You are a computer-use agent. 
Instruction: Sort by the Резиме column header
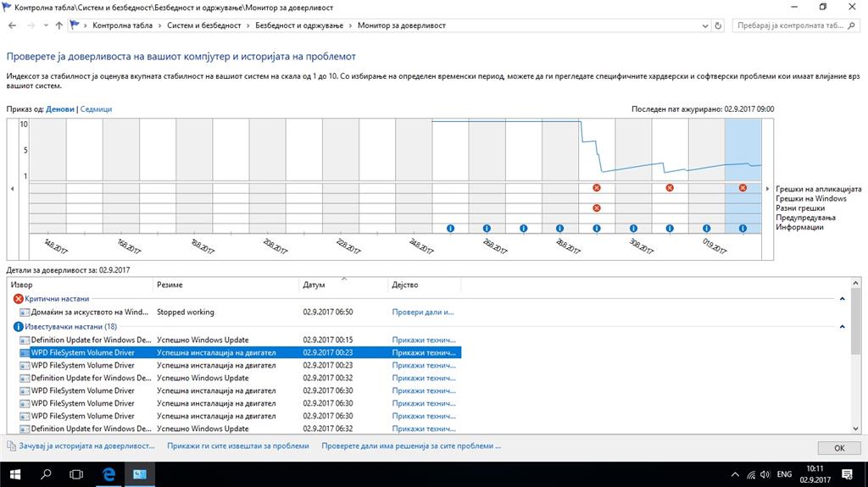point(225,285)
